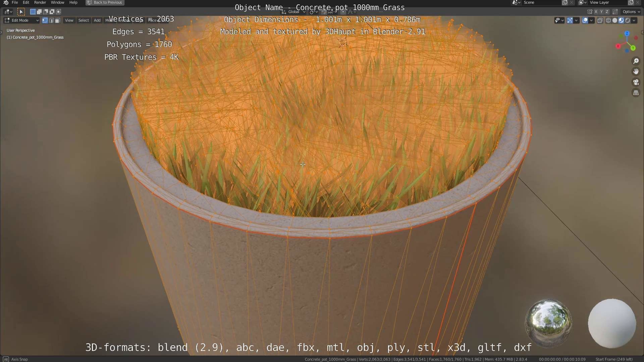Choose the subtract selection mode icon
This screenshot has width=644, height=362.
pyautogui.click(x=45, y=12)
